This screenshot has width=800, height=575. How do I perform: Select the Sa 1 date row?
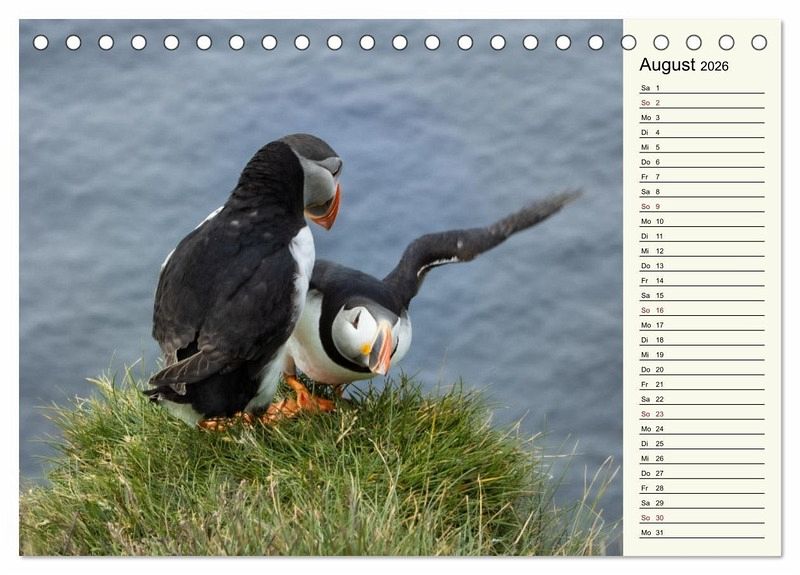(701, 88)
